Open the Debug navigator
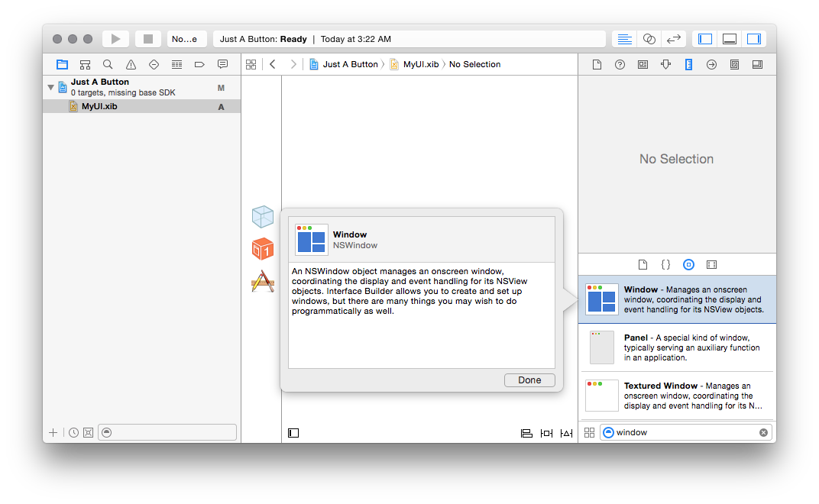 point(176,64)
